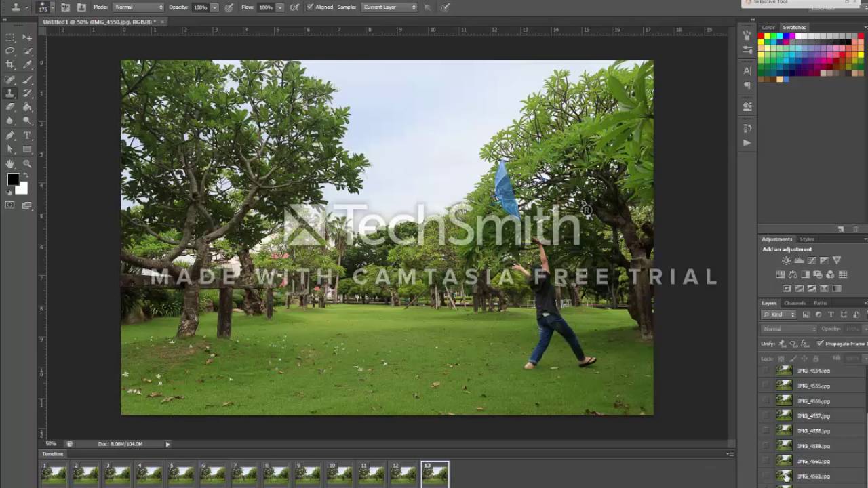Image resolution: width=868 pixels, height=488 pixels.
Task: Open the layer filter Kind dropdown
Action: (780, 314)
